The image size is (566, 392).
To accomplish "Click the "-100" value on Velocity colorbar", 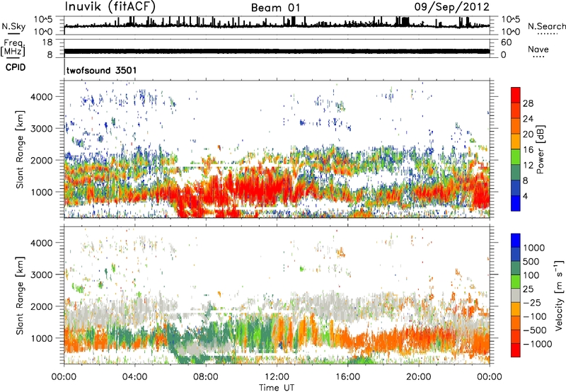I will pyautogui.click(x=535, y=316).
